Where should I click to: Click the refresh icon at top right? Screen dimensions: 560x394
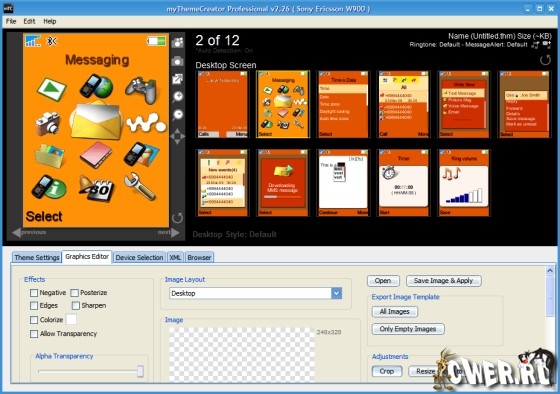[545, 60]
